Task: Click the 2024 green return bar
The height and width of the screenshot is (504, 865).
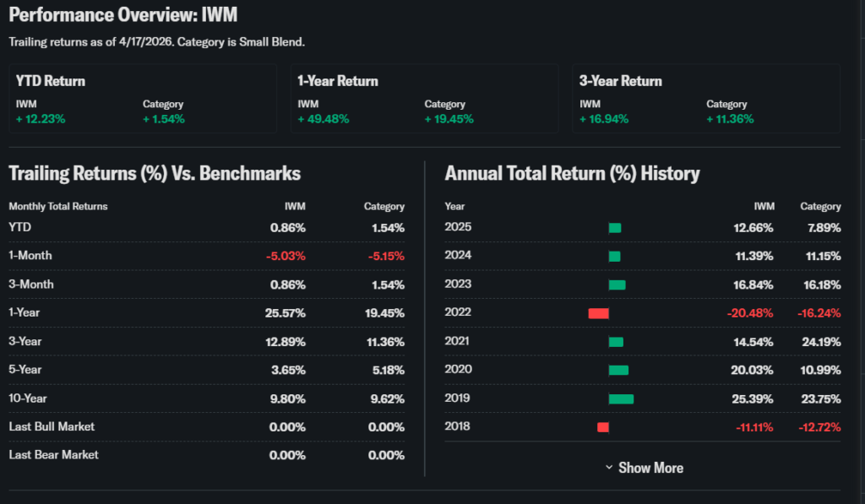Action: 614,256
